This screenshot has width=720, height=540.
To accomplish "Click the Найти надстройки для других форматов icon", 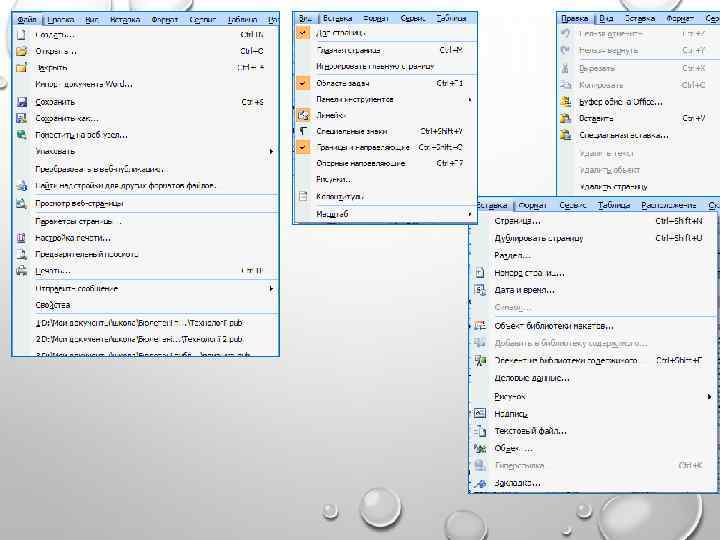I will pyautogui.click(x=22, y=186).
